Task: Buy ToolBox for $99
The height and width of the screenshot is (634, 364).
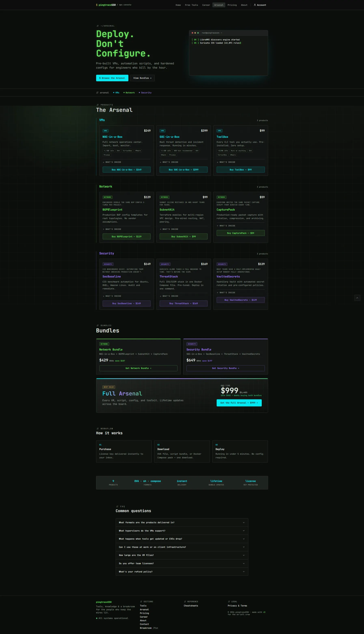Action: 240,170
